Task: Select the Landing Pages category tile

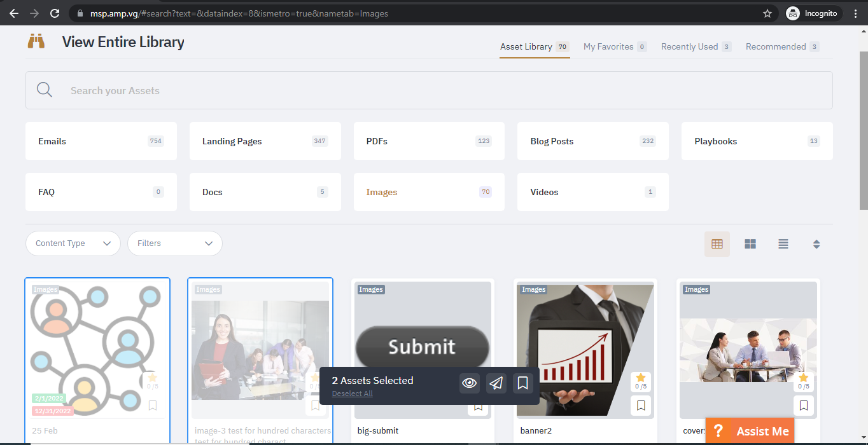Action: click(265, 141)
